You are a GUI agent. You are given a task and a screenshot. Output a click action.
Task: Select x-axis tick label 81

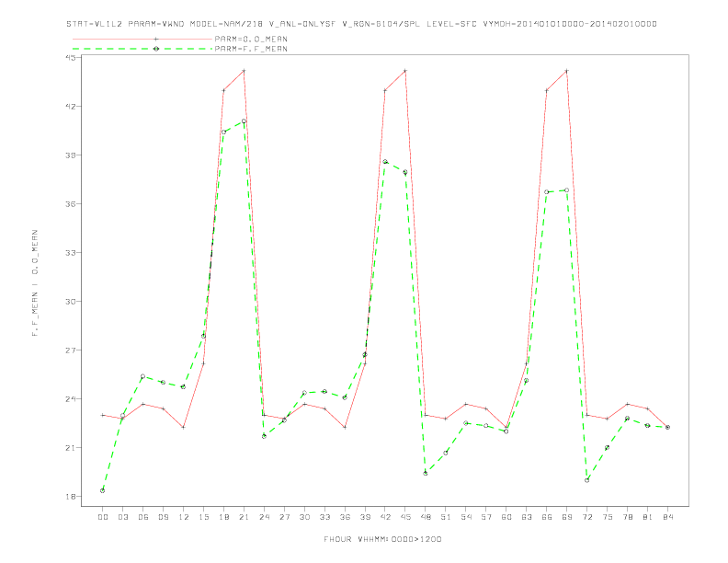pyautogui.click(x=648, y=517)
